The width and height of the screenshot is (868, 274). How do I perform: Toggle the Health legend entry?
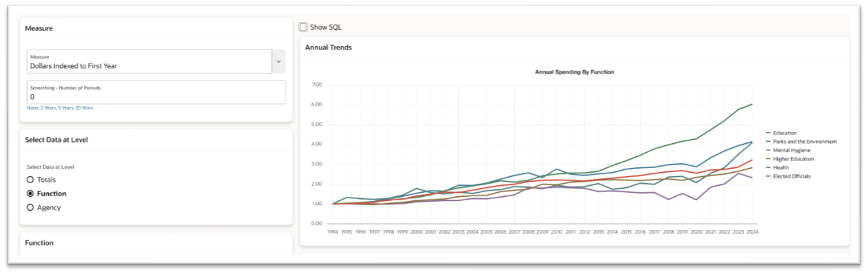777,167
